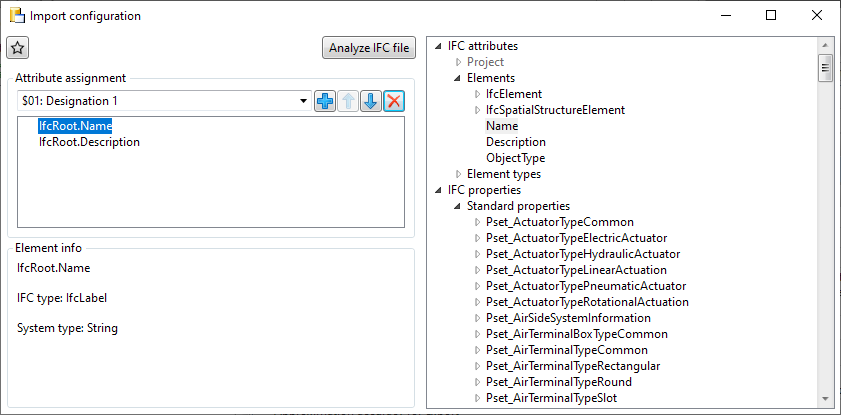The image size is (841, 415).
Task: Expand the IfcElement node
Action: click(477, 94)
